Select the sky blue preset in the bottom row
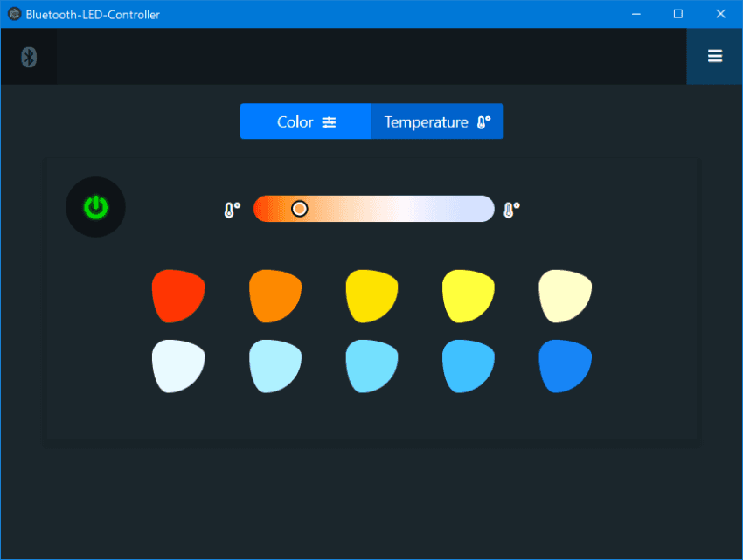Viewport: 743px width, 560px height. [x=468, y=366]
